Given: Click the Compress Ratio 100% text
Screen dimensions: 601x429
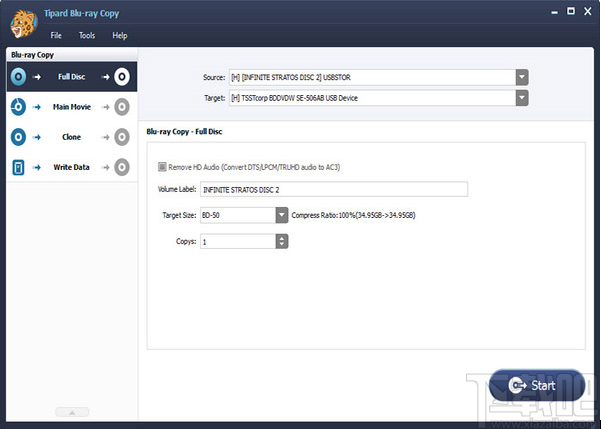Looking at the screenshot, I should 353,215.
